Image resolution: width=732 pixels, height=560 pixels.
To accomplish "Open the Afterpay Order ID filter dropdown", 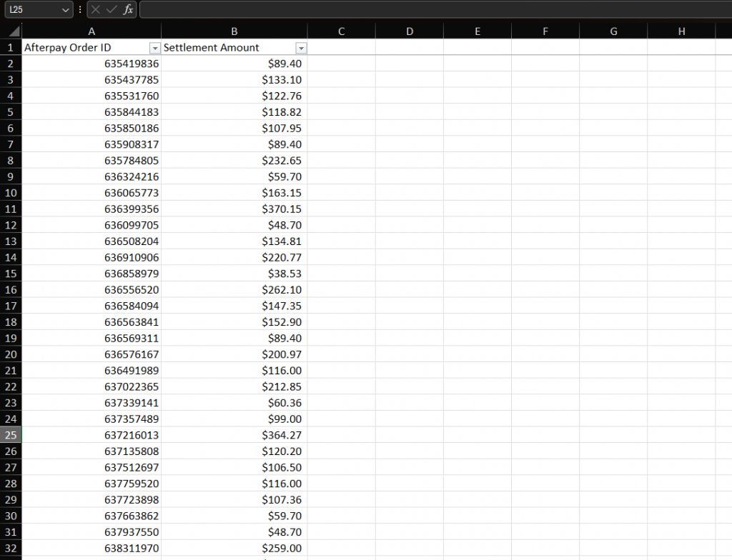I will [154, 48].
